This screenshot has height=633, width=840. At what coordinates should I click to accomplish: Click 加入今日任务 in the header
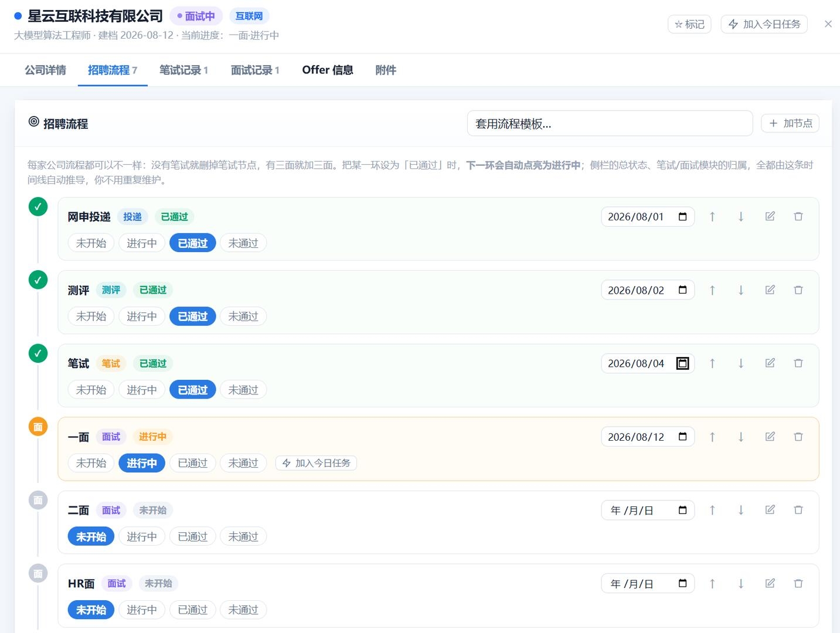coord(764,24)
